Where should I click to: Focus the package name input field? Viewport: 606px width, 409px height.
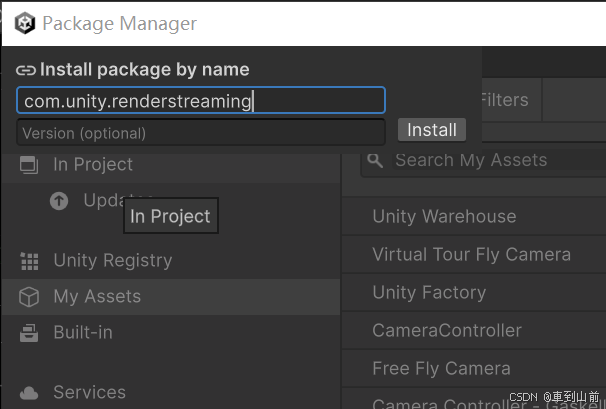pos(200,100)
